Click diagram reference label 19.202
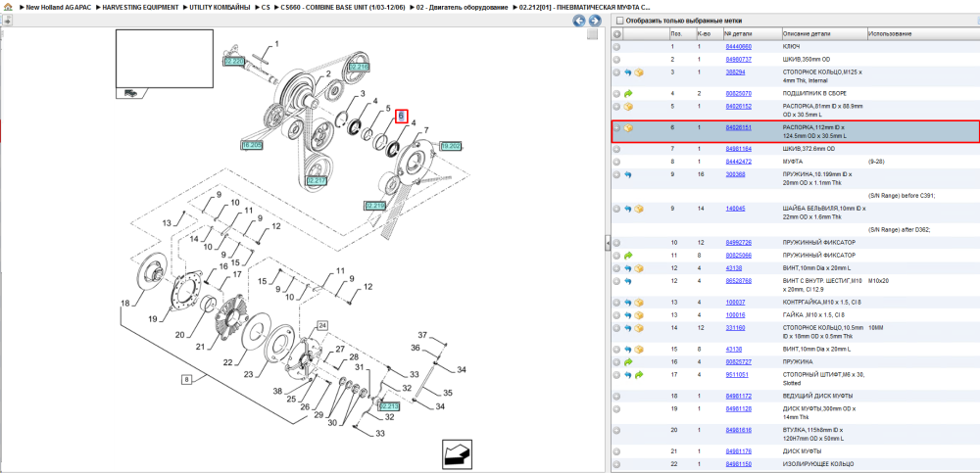980x473 pixels. (450, 146)
